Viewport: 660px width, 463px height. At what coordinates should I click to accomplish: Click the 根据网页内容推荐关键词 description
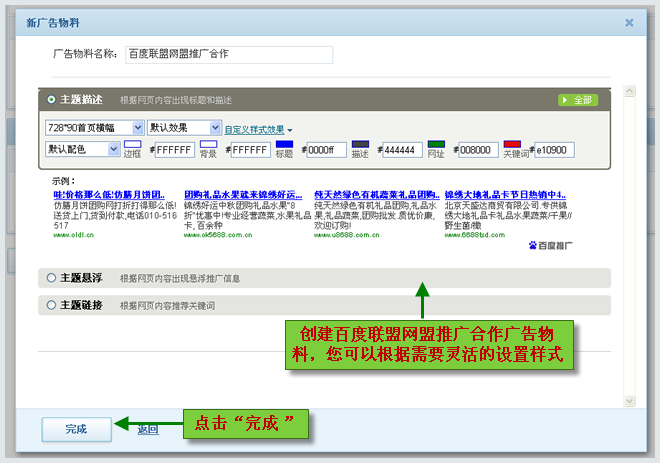tap(168, 306)
